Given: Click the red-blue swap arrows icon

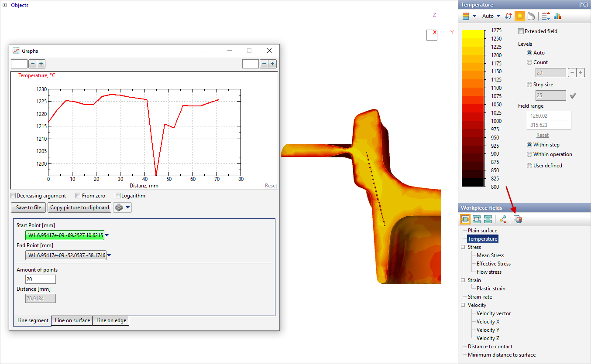Looking at the screenshot, I should coord(509,16).
